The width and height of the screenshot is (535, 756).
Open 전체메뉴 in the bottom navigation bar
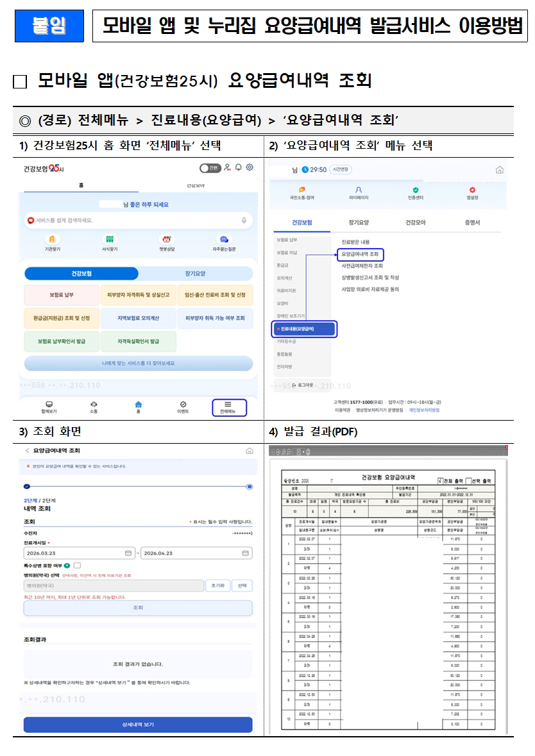point(229,407)
